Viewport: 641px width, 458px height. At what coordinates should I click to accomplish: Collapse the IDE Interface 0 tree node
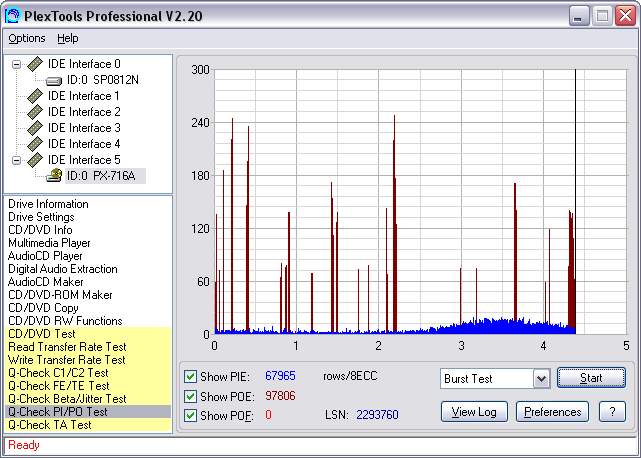[x=16, y=64]
